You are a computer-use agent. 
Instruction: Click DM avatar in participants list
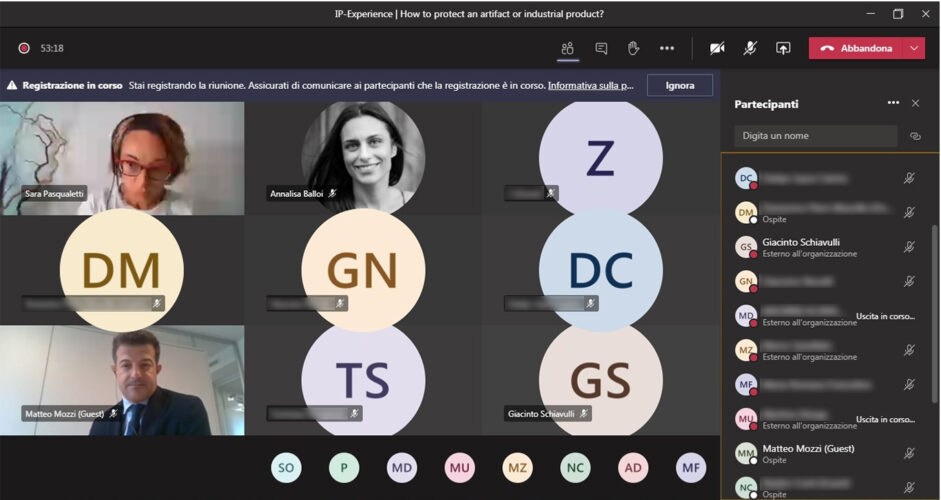coord(746,212)
